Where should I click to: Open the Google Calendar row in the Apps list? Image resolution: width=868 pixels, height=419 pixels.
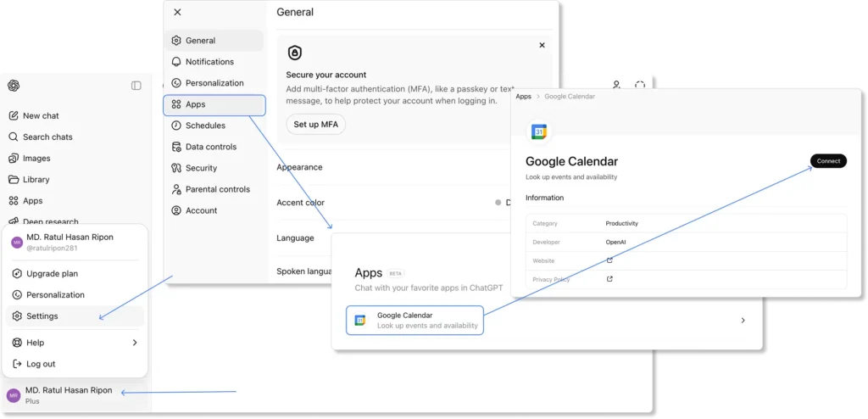pyautogui.click(x=415, y=321)
